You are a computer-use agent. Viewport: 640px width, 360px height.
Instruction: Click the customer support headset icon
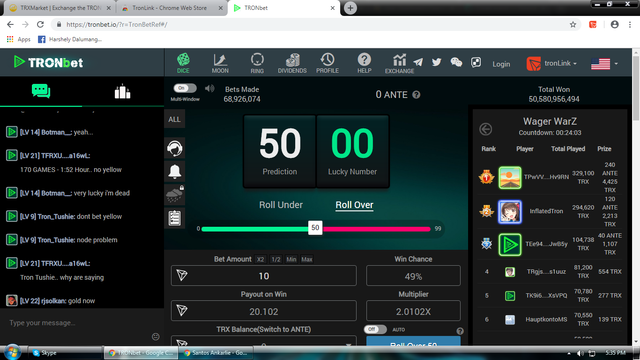pyautogui.click(x=175, y=148)
